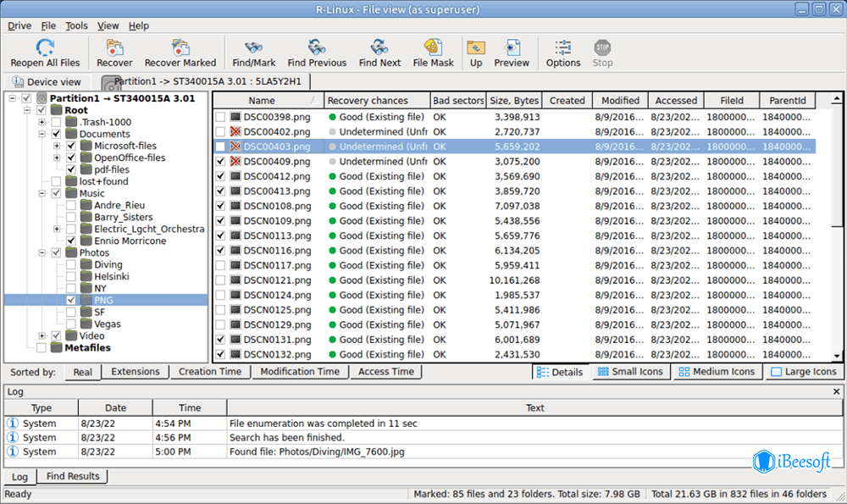Click the Helsinki folder icon
This screenshot has height=504, width=847.
(86, 276)
